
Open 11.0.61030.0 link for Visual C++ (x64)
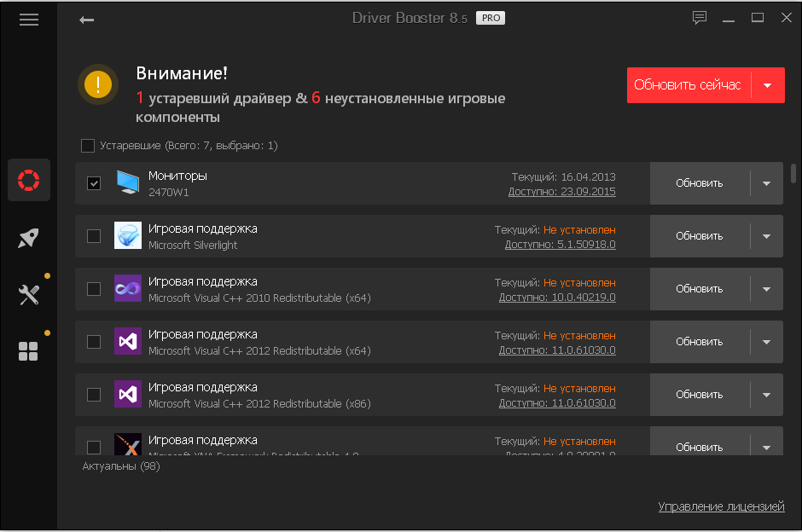click(557, 350)
